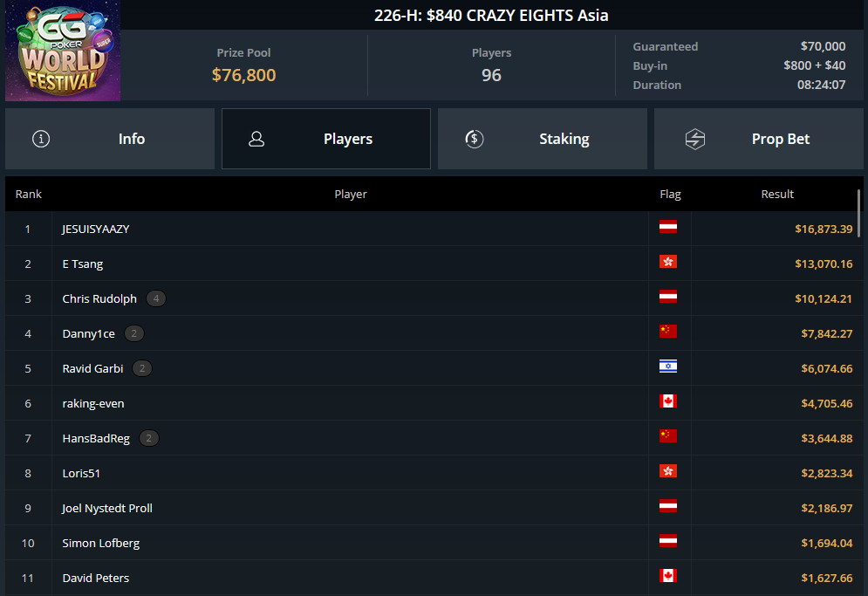Click the player list vertical scrollbar
This screenshot has width=868, height=596.
click(859, 213)
